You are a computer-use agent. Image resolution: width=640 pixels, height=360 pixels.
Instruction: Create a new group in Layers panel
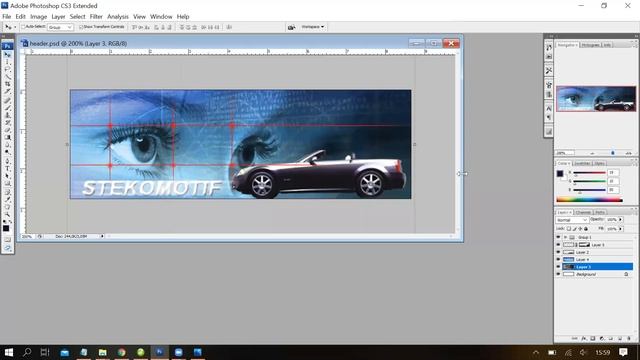pos(611,338)
